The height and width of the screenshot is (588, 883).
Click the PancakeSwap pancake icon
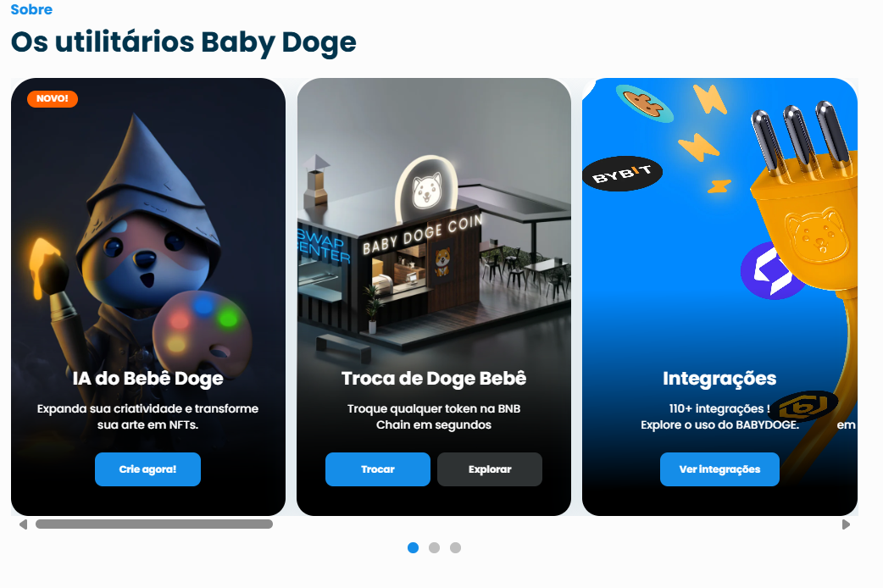[644, 103]
